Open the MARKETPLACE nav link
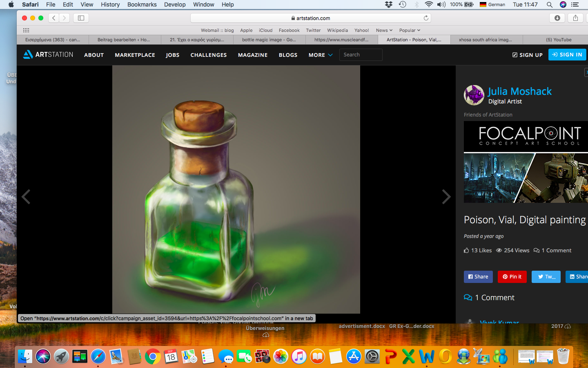The width and height of the screenshot is (588, 368). 135,55
